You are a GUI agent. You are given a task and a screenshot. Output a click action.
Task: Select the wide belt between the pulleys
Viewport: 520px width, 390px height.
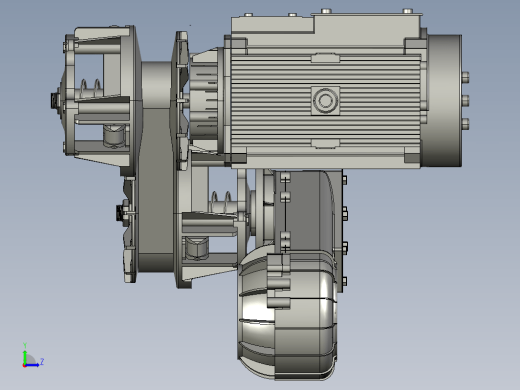tap(156, 167)
